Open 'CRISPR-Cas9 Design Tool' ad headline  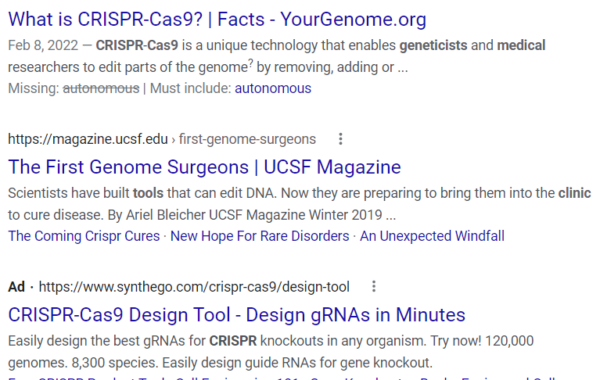236,315
